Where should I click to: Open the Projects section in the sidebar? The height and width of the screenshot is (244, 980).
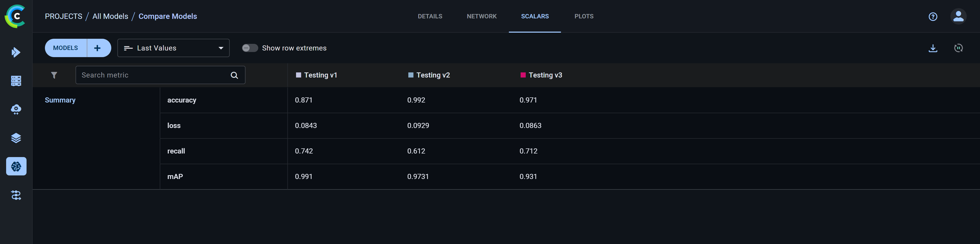point(16,52)
